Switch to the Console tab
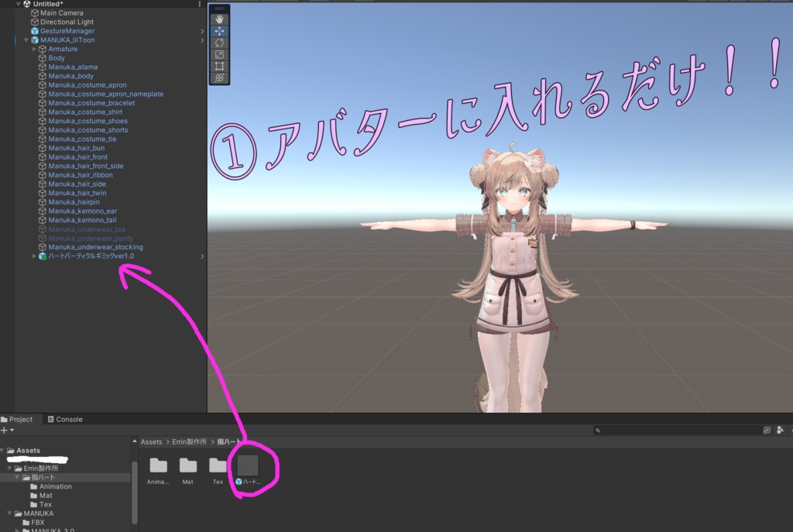Viewport: 793px width, 532px height. (65, 419)
